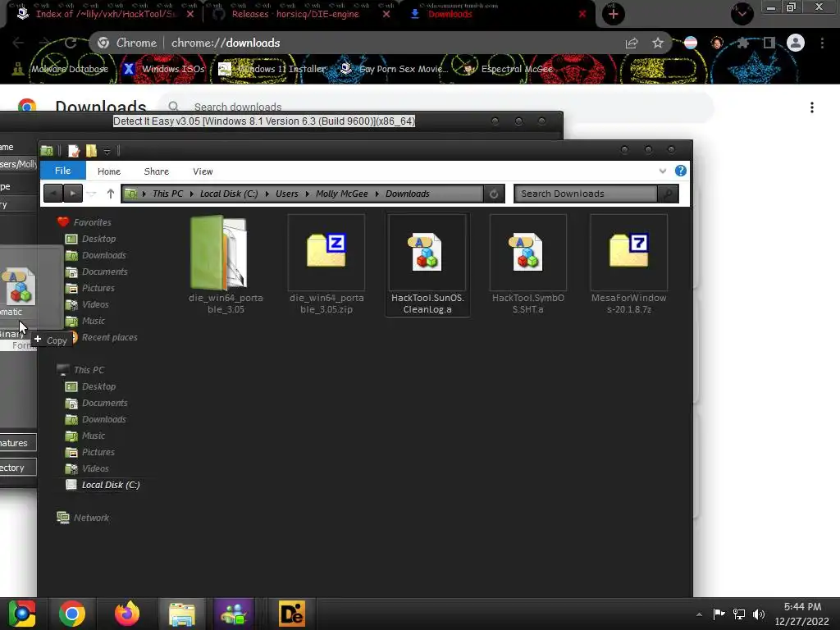The image size is (840, 630).
Task: Click This PC in the address bar
Action: pyautogui.click(x=167, y=194)
